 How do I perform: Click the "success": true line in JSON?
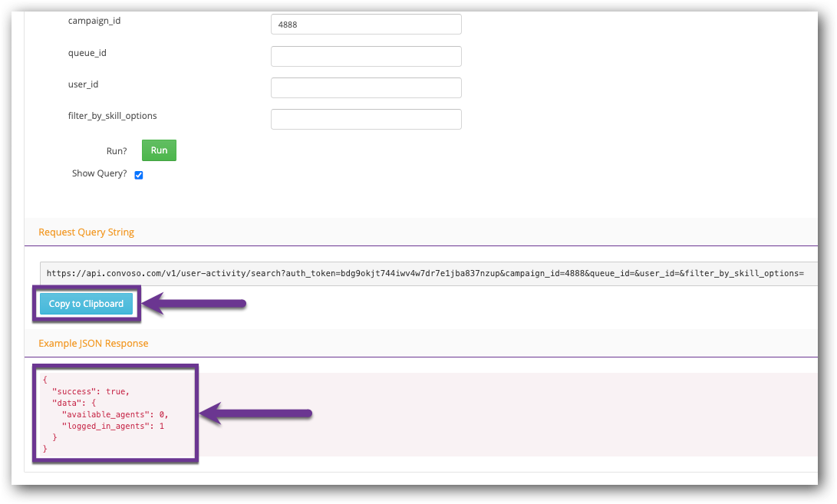[x=91, y=391]
